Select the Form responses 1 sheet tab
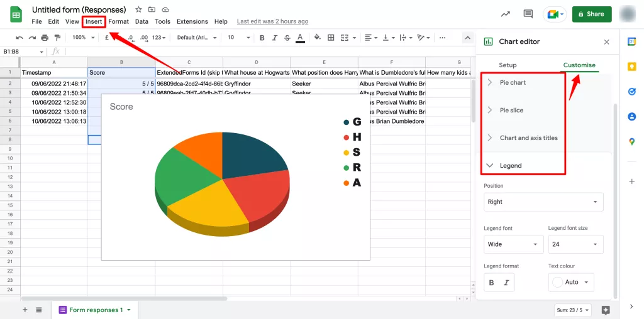The height and width of the screenshot is (319, 644). 95,310
